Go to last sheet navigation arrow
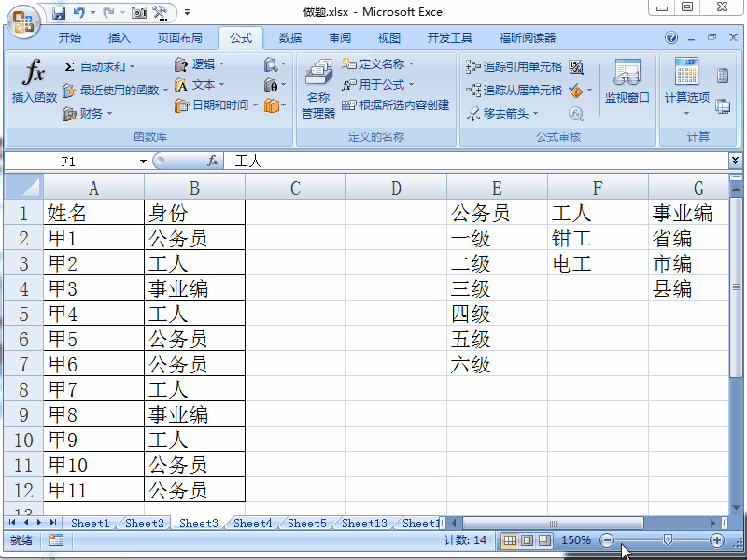 (x=53, y=523)
